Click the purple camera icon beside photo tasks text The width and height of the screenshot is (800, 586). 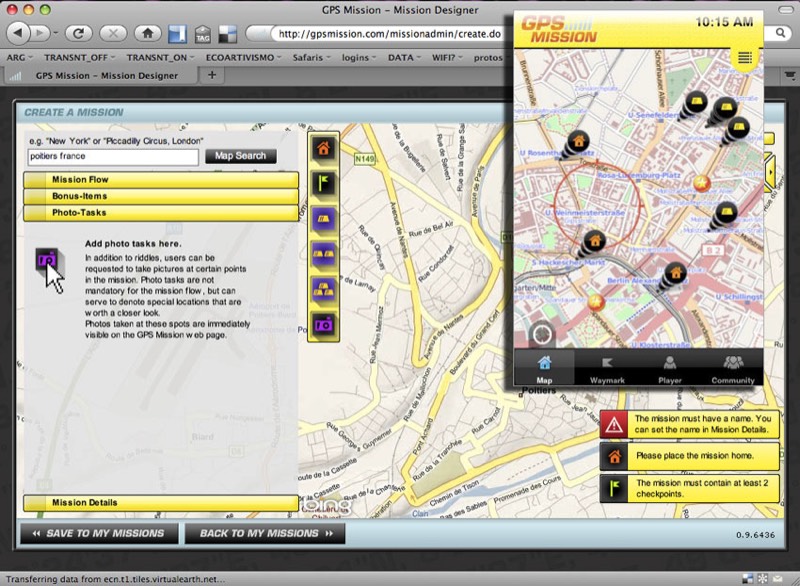47,260
